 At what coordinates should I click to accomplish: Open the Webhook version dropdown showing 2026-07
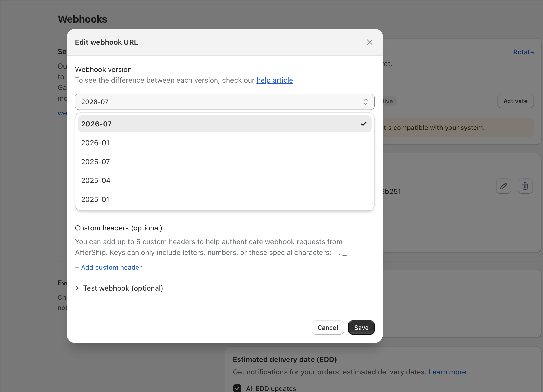tap(225, 102)
